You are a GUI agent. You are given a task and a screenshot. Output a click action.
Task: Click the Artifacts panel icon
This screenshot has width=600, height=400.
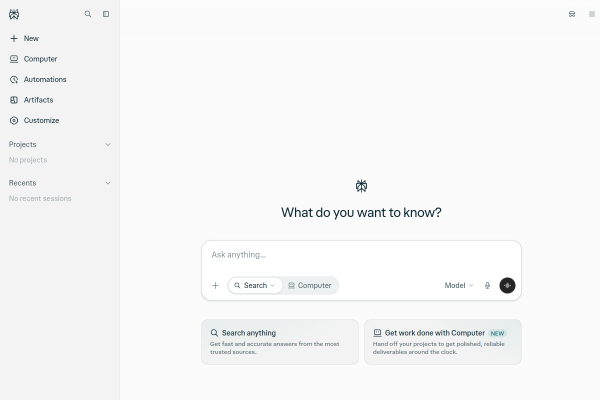coord(14,100)
